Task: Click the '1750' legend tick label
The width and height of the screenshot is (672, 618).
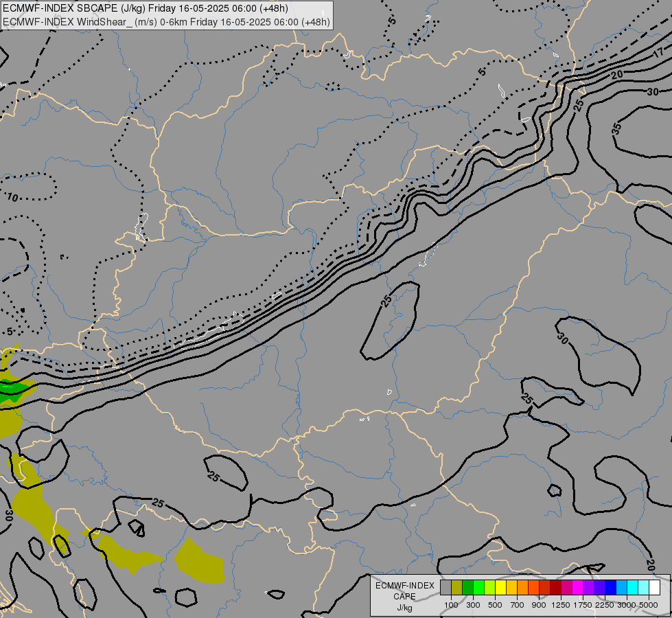Action: (x=583, y=605)
